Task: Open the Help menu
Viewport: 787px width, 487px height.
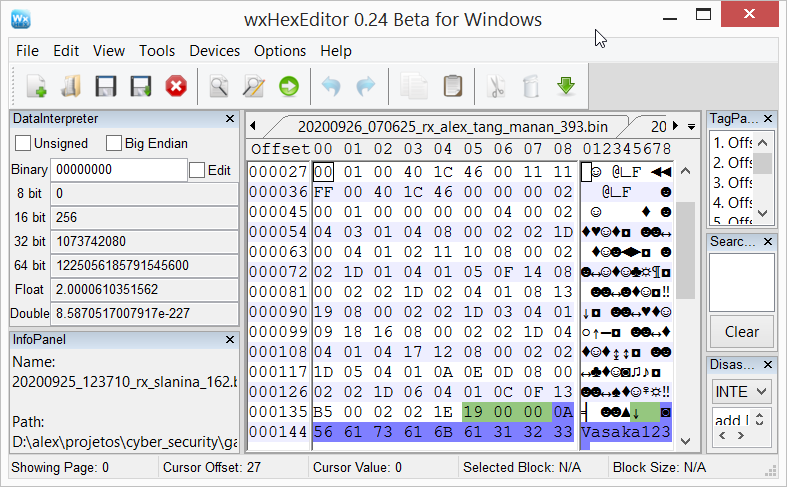Action: click(x=336, y=51)
